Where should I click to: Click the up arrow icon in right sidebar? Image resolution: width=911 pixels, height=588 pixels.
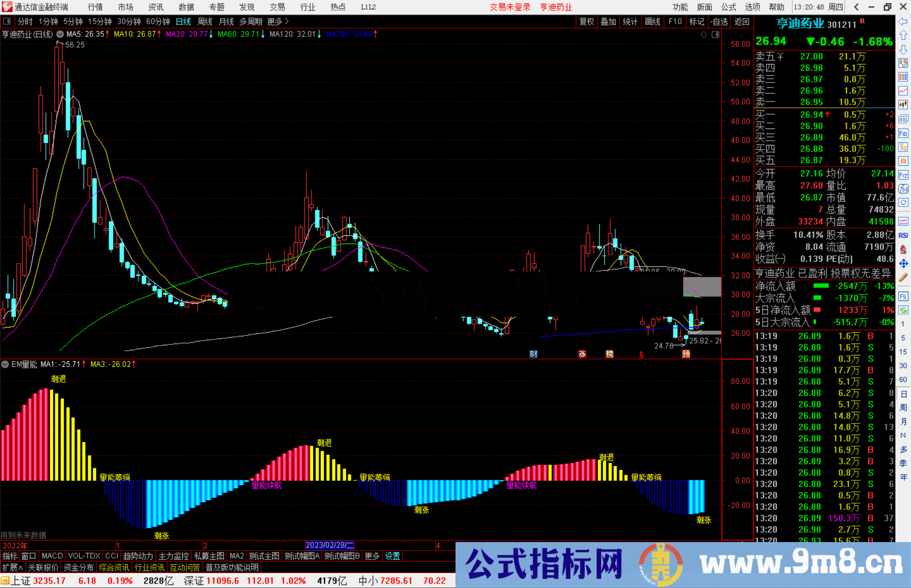[x=903, y=35]
